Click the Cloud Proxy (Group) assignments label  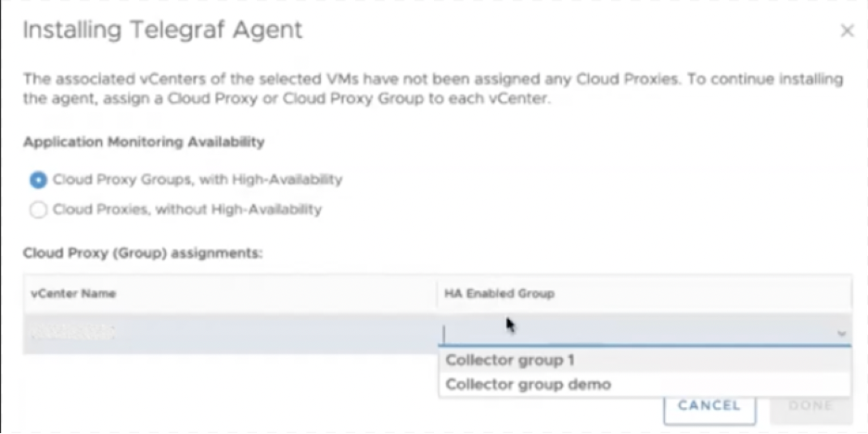click(x=142, y=253)
